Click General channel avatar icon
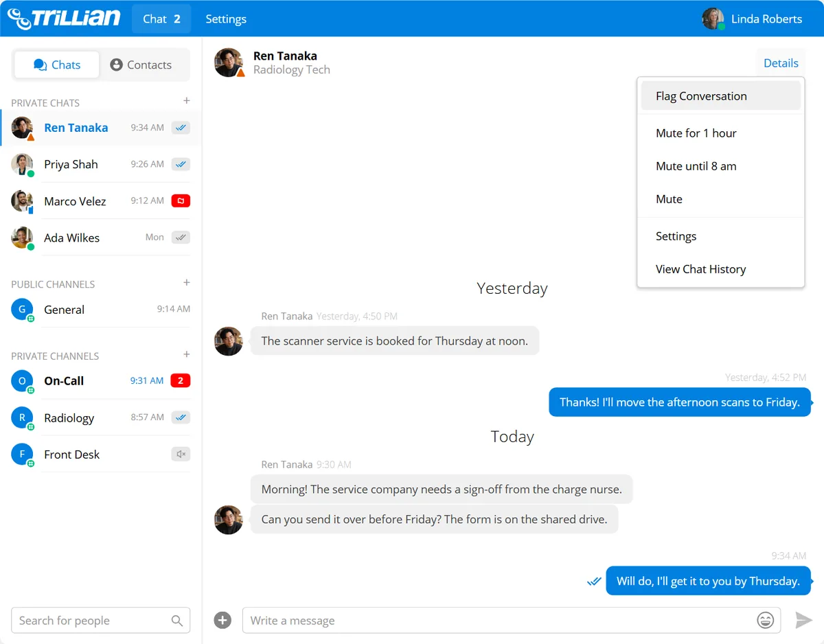 pyautogui.click(x=22, y=310)
